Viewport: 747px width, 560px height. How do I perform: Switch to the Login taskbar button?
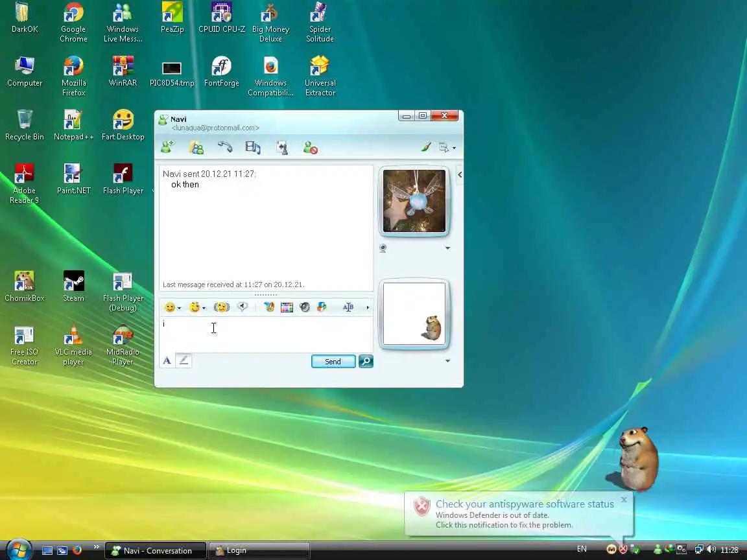259,550
